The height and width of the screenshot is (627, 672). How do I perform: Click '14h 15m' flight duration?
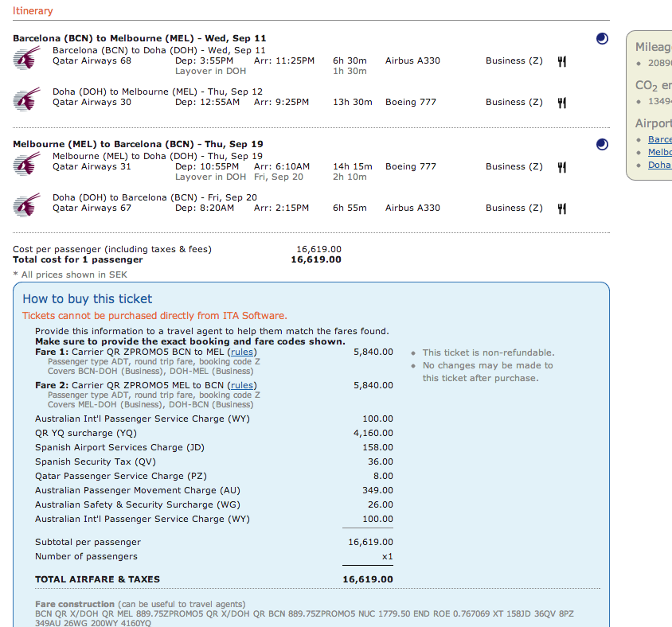(x=352, y=166)
